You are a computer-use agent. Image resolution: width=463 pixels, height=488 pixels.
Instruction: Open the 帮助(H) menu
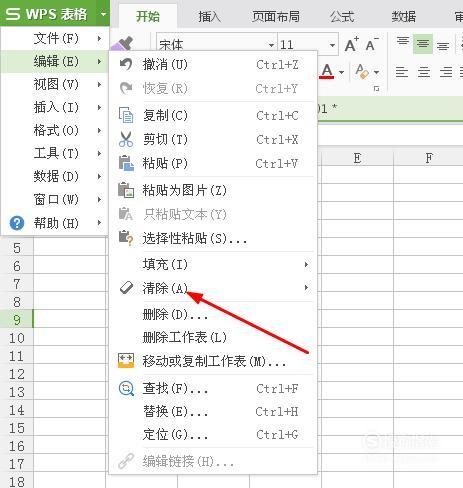click(55, 223)
